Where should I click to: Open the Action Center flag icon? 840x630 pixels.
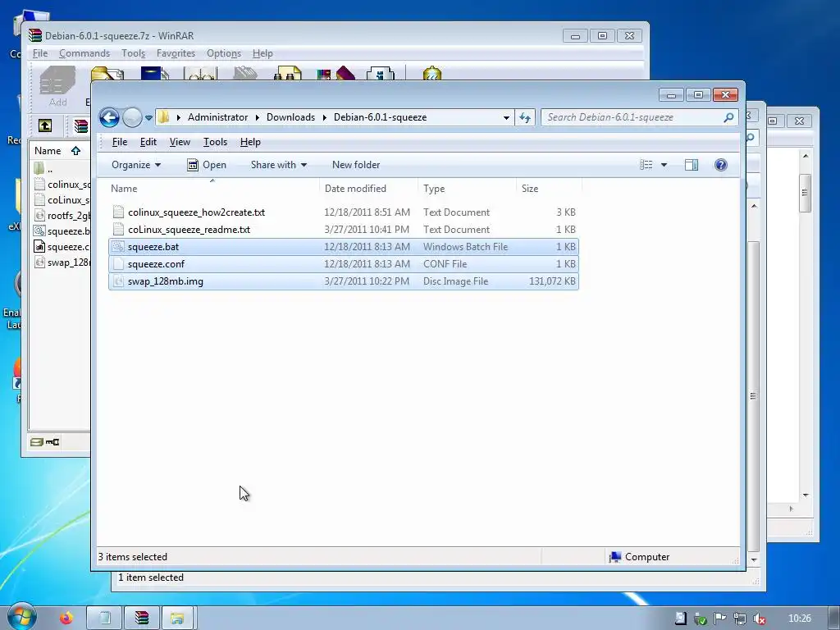(720, 619)
